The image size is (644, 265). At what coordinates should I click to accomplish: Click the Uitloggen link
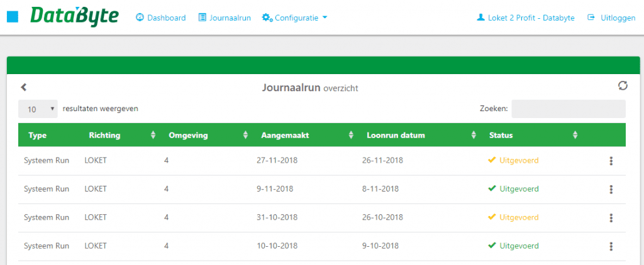[612, 18]
